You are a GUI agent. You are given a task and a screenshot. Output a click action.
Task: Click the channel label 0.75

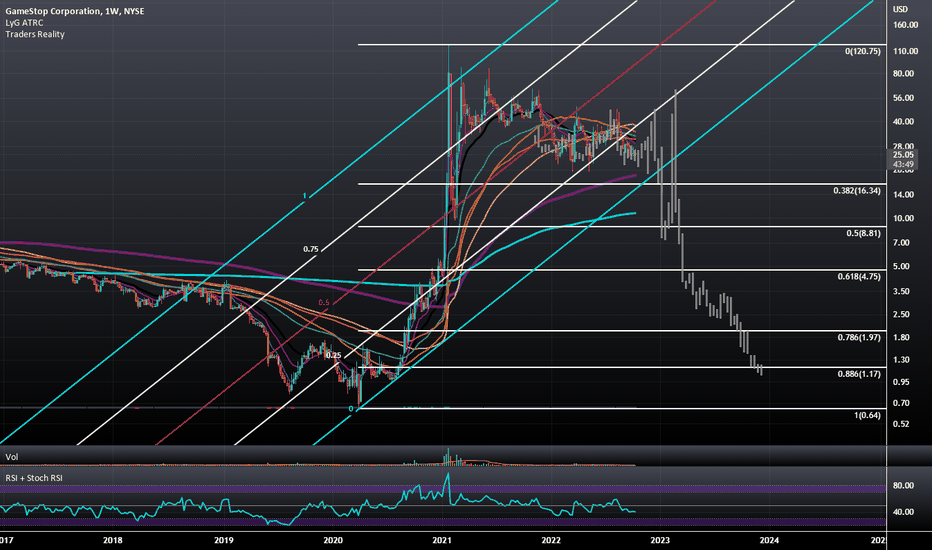coord(310,249)
